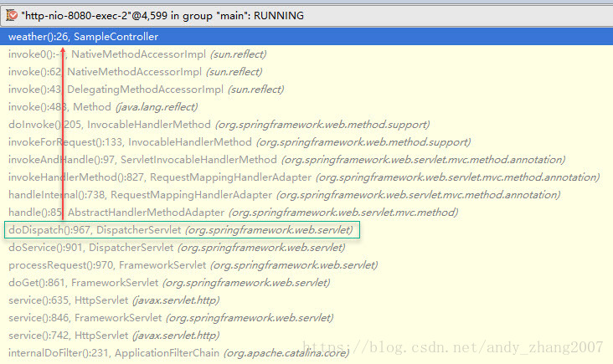Select the handle():85, AbstractHandlerMethodAdapter frame
This screenshot has height=364, width=613.
tap(306, 213)
